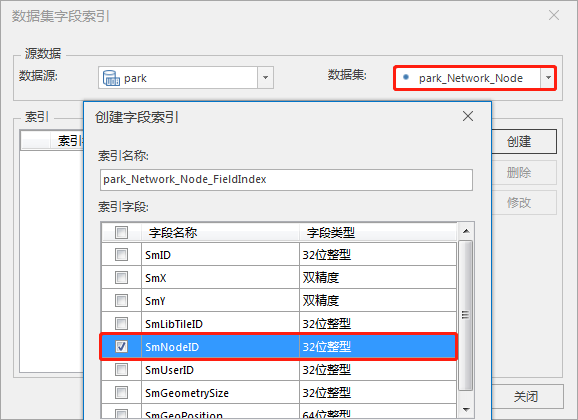Image resolution: width=578 pixels, height=420 pixels.
Task: Open the 数据源 park dropdown arrow
Action: (x=265, y=78)
